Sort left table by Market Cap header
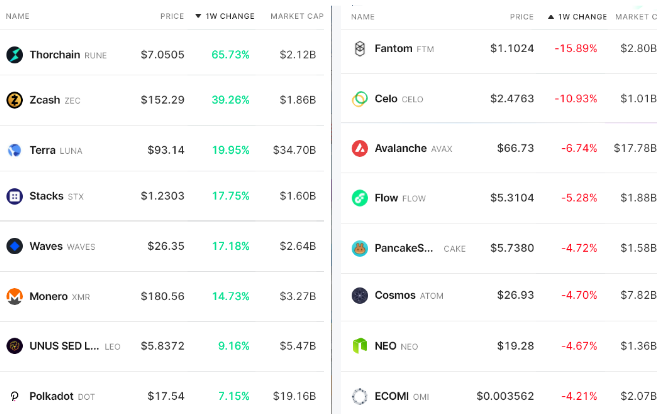Screen dimensions: 657x414 coord(296,17)
